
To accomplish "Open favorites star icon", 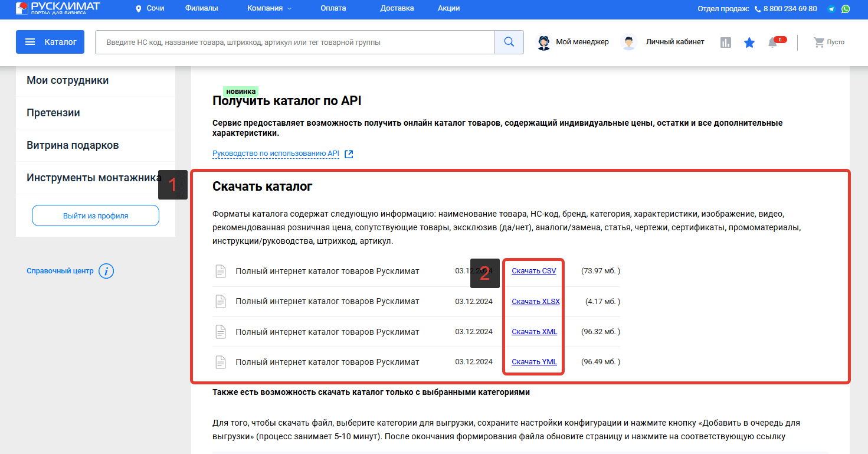I will pyautogui.click(x=749, y=43).
